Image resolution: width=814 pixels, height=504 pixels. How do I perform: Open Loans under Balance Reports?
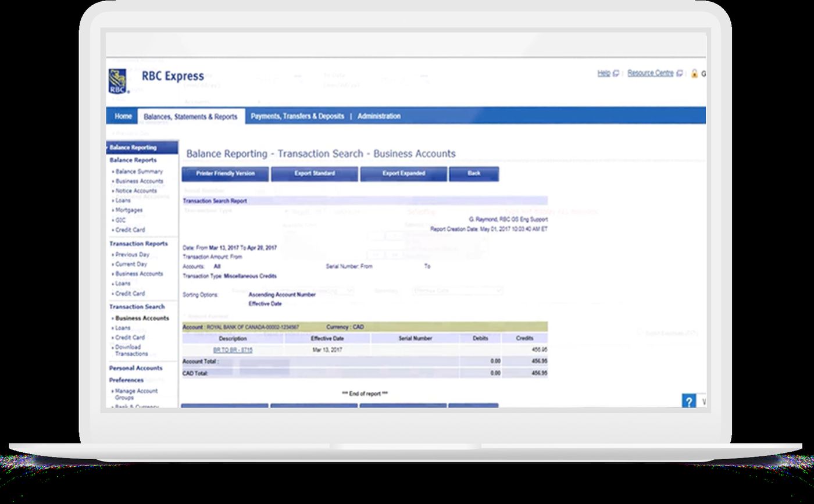tap(123, 201)
